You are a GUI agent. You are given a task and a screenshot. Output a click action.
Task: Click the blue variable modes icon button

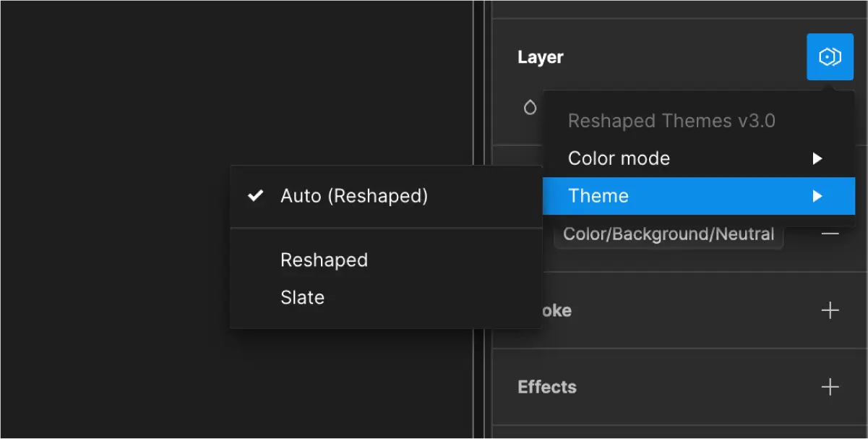(x=830, y=56)
